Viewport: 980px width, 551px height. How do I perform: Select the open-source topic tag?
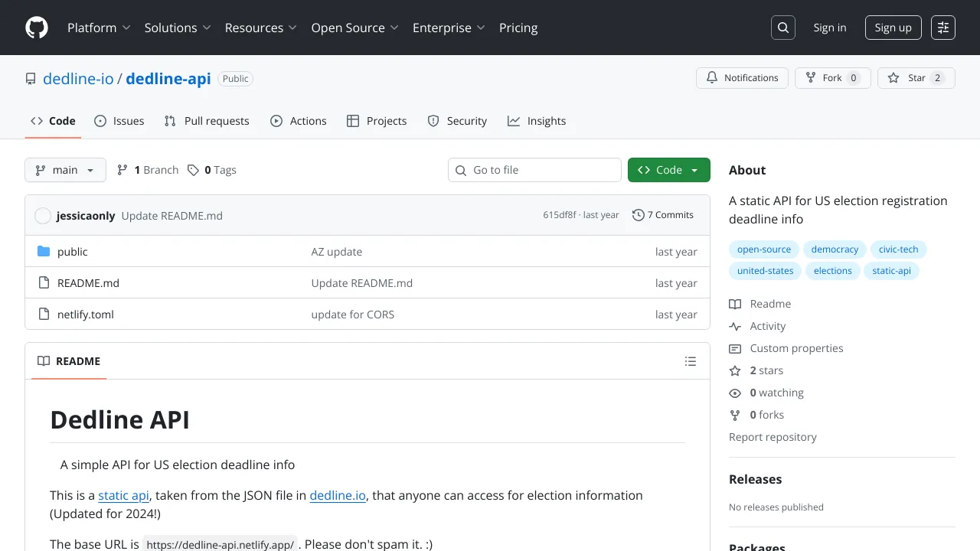764,249
